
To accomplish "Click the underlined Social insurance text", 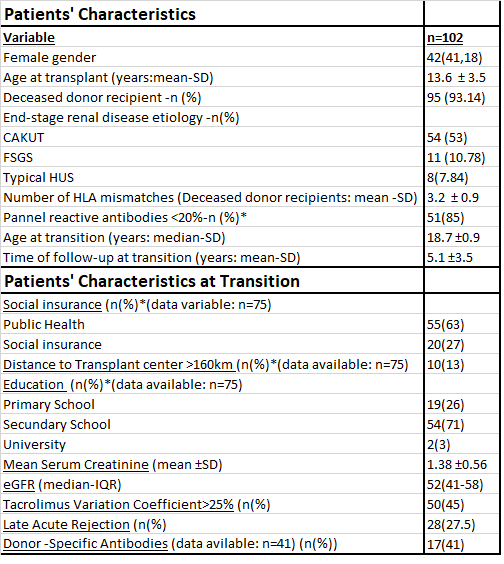I will (53, 305).
